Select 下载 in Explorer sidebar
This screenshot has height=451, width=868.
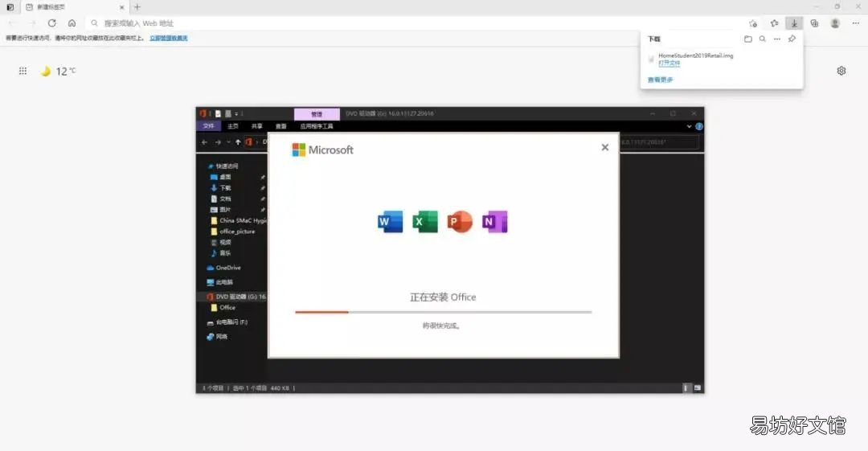pos(221,188)
